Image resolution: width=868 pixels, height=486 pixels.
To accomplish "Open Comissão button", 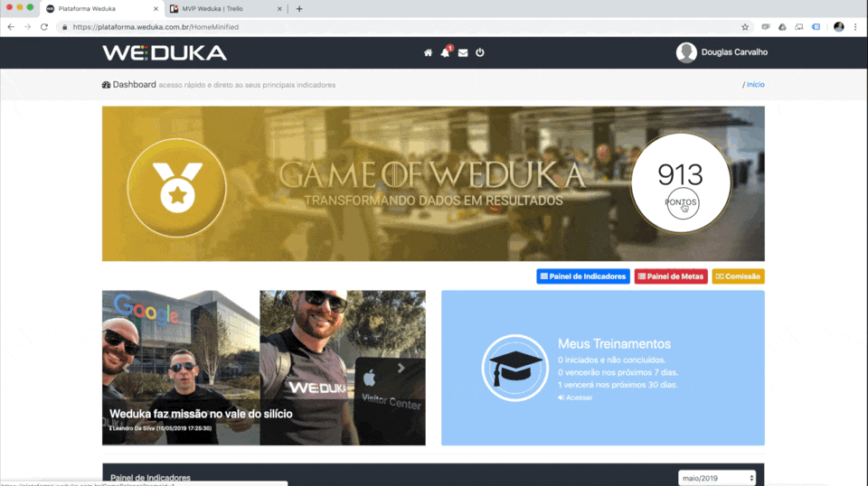I will point(739,276).
